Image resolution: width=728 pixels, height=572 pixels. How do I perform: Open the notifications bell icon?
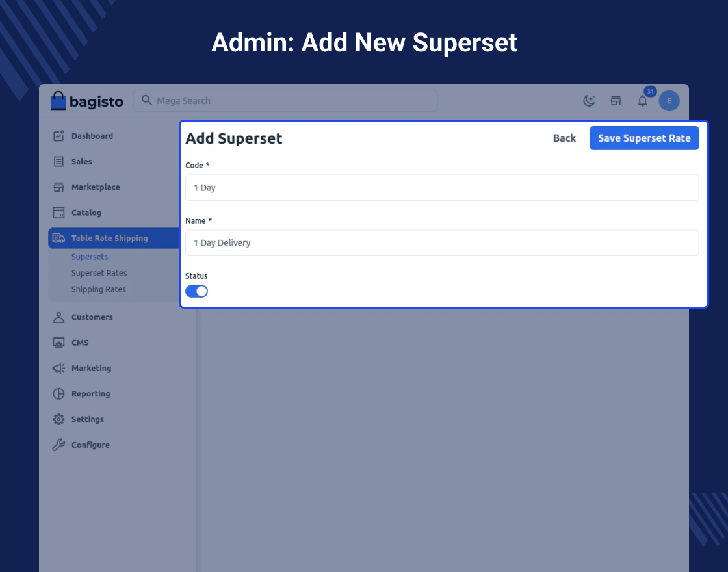click(x=642, y=101)
